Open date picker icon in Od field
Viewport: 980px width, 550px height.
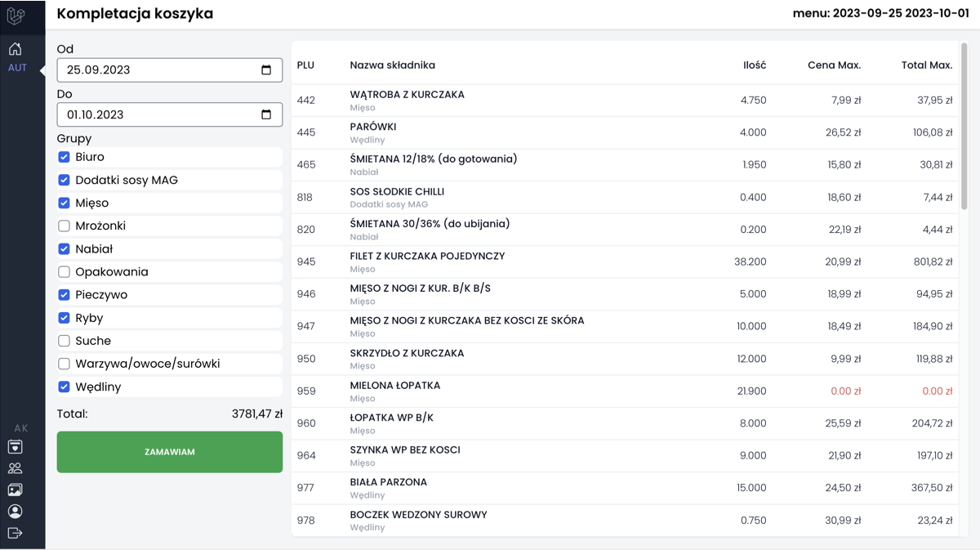pos(266,70)
